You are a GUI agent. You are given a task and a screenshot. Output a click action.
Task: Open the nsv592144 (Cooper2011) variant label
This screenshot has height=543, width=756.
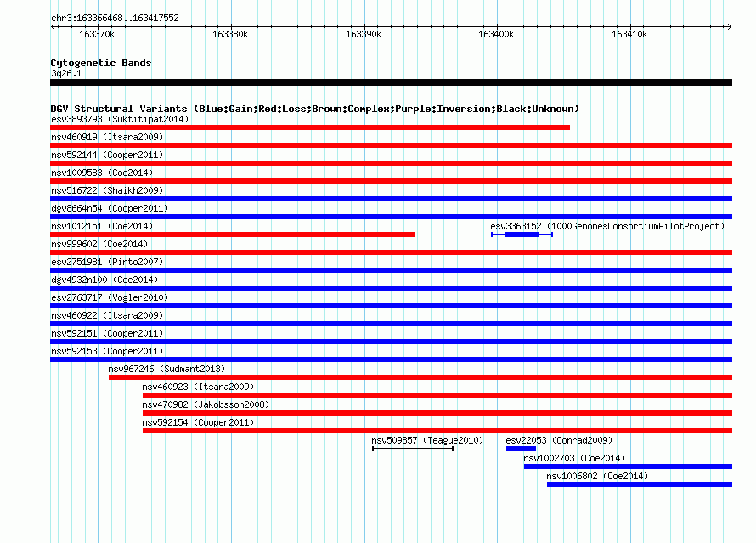coord(107,155)
